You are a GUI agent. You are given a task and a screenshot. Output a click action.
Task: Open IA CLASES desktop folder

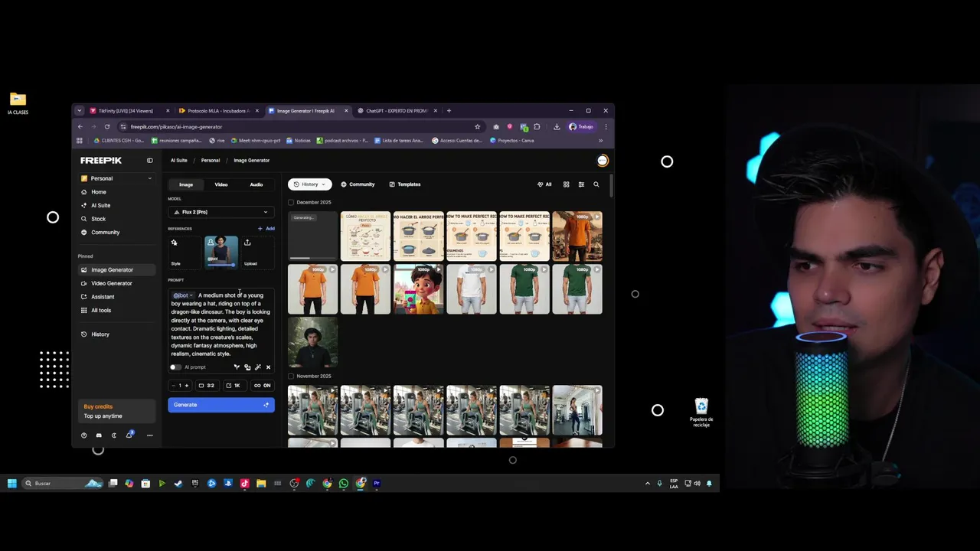point(18,103)
